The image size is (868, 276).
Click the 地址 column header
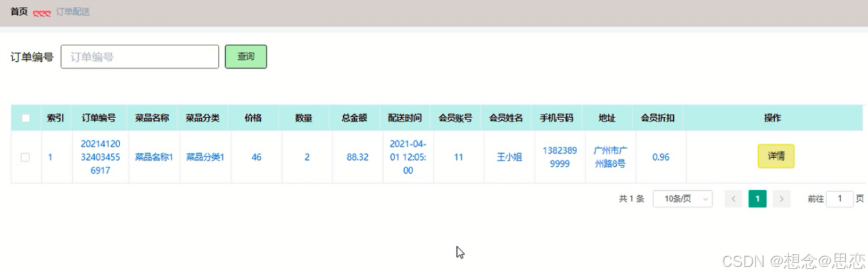click(607, 118)
